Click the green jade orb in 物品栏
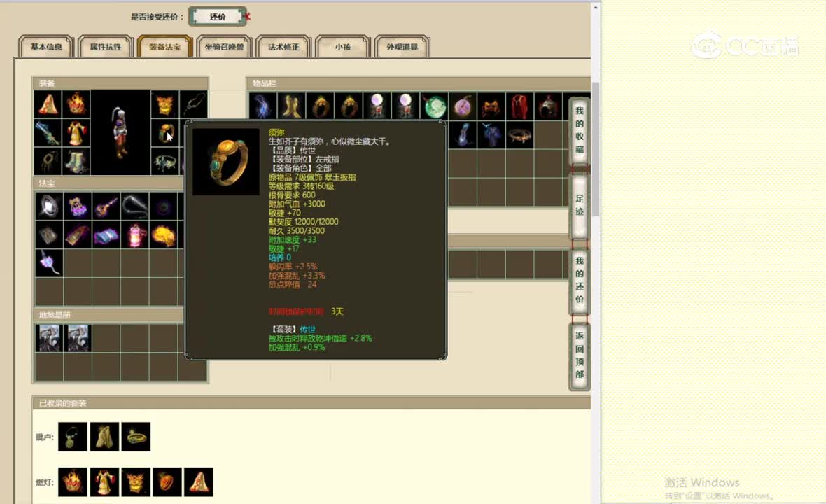This screenshot has width=826, height=504. [x=435, y=106]
